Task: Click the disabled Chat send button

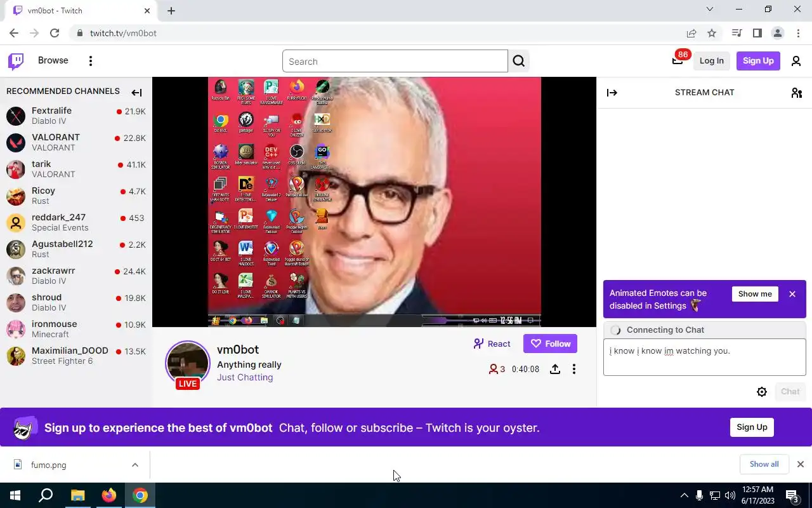Action: tap(790, 392)
